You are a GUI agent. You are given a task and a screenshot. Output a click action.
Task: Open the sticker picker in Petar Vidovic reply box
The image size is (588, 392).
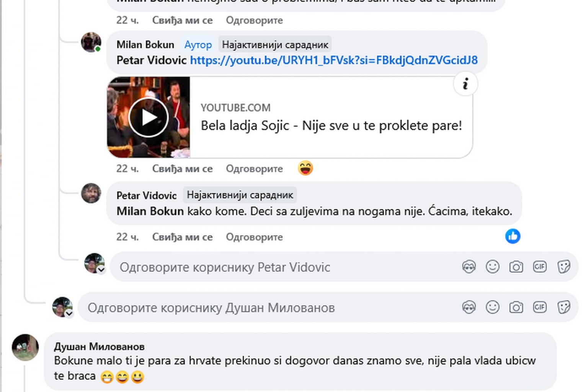pos(563,266)
